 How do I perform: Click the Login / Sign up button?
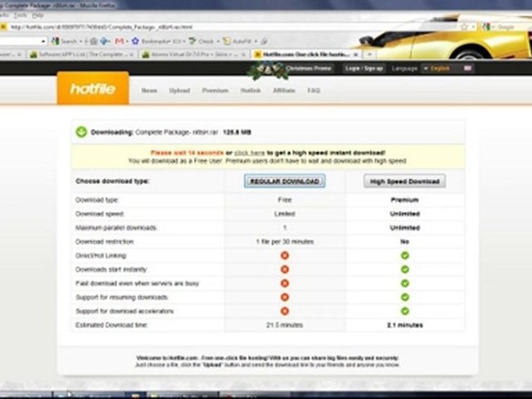point(364,68)
